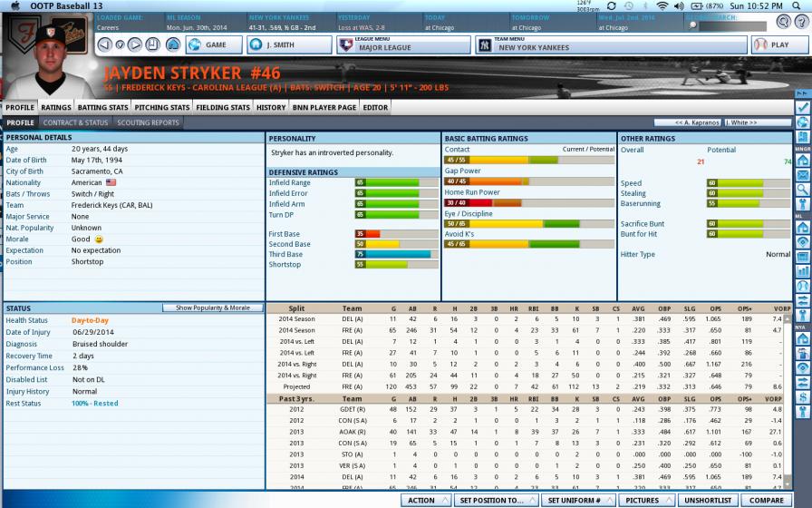The height and width of the screenshot is (508, 812).
Task: Click the volume icon in the menu bar
Action: [x=679, y=5]
